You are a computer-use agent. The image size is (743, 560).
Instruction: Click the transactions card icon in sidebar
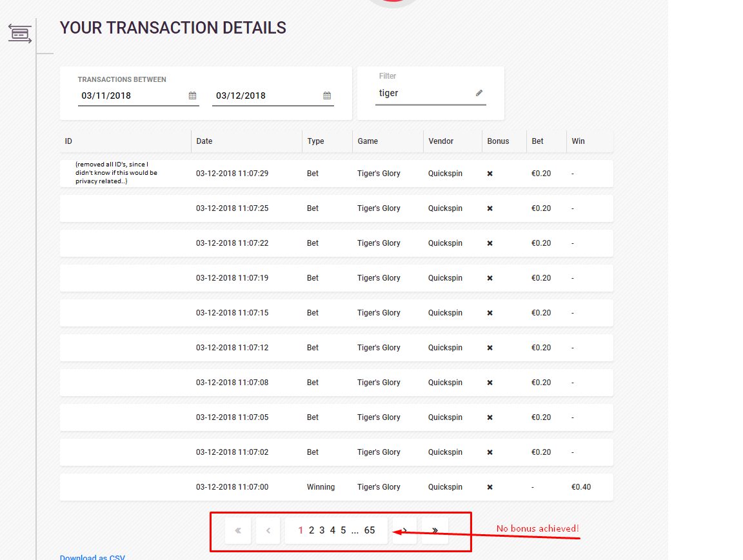pos(20,34)
